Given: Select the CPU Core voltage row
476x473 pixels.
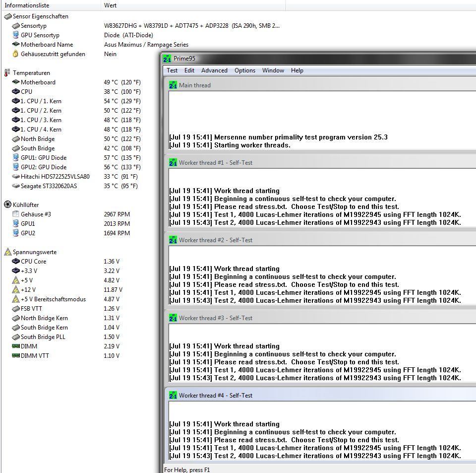Looking at the screenshot, I should [66, 261].
